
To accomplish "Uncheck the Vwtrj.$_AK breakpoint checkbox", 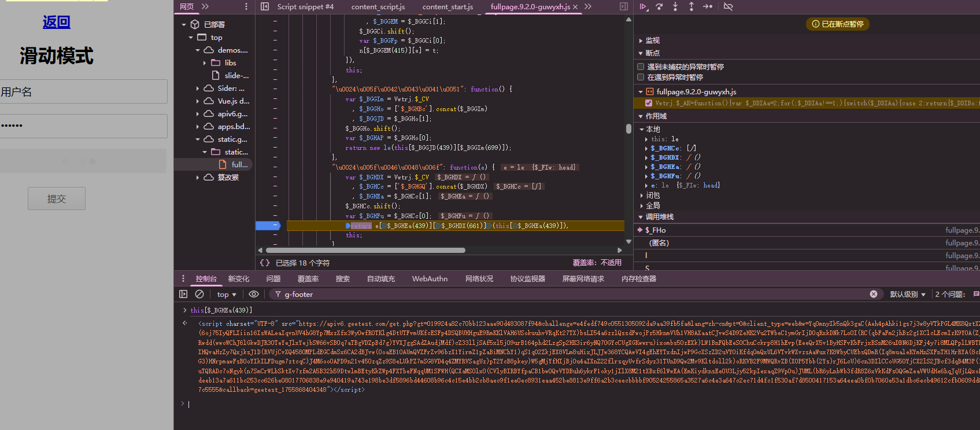I will [x=649, y=103].
